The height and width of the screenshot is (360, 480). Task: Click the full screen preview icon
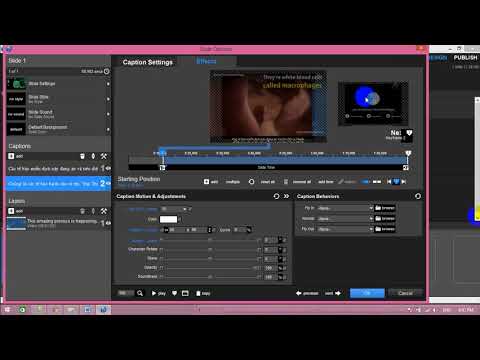(185, 293)
